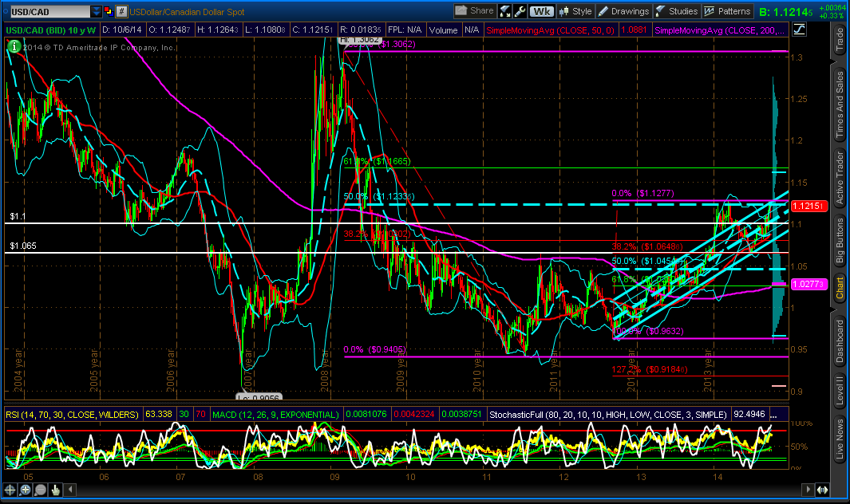Click the 127.2% ($0.9184) Fibonacci label
The width and height of the screenshot is (850, 504).
click(x=650, y=369)
